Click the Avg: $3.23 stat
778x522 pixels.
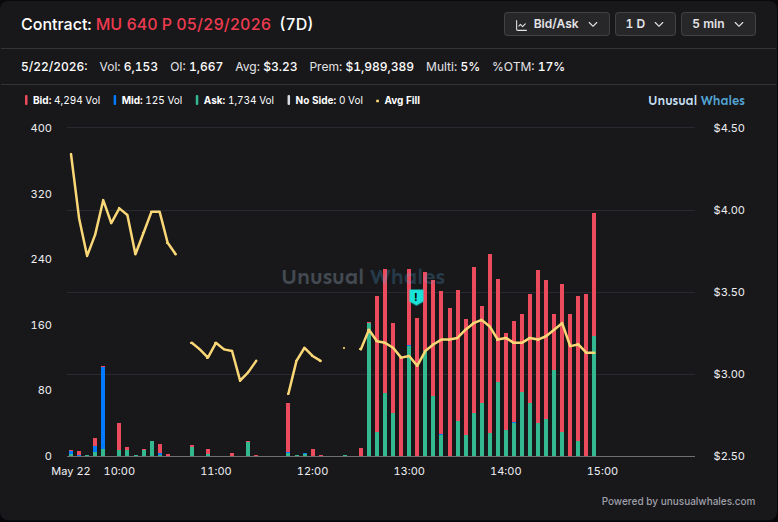[x=266, y=67]
